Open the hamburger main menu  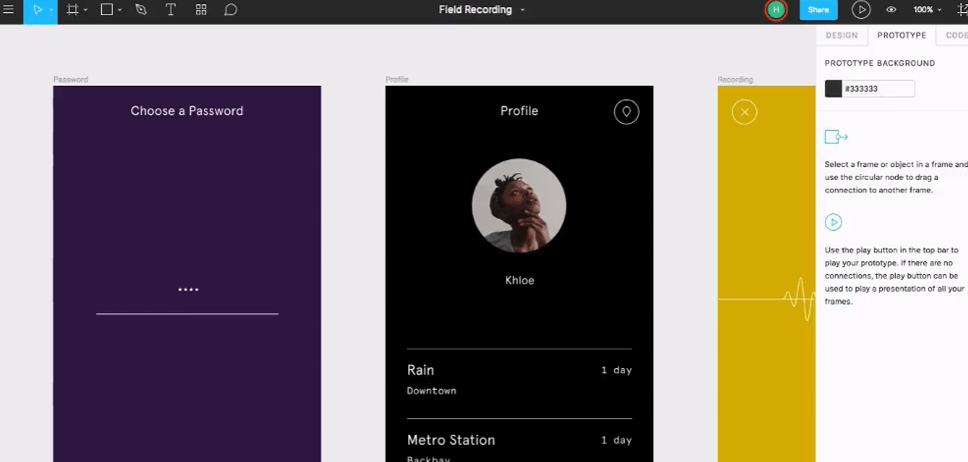[9, 10]
